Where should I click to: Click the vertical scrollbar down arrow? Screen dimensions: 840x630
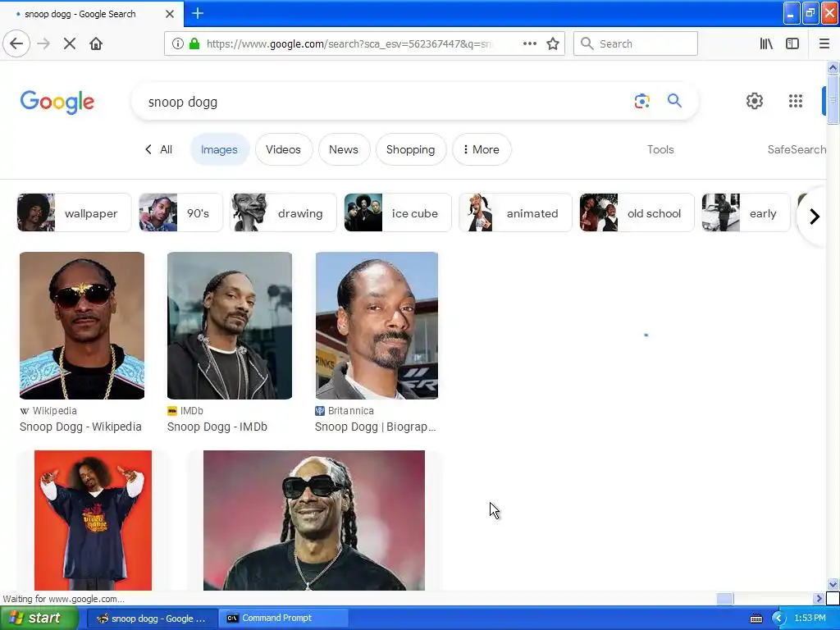pos(833,584)
